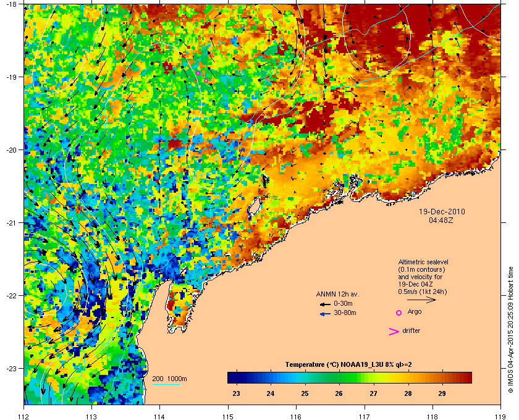Click the 0.5m/s (1kt 24h) scale text
The width and height of the screenshot is (519, 420).
tap(423, 292)
